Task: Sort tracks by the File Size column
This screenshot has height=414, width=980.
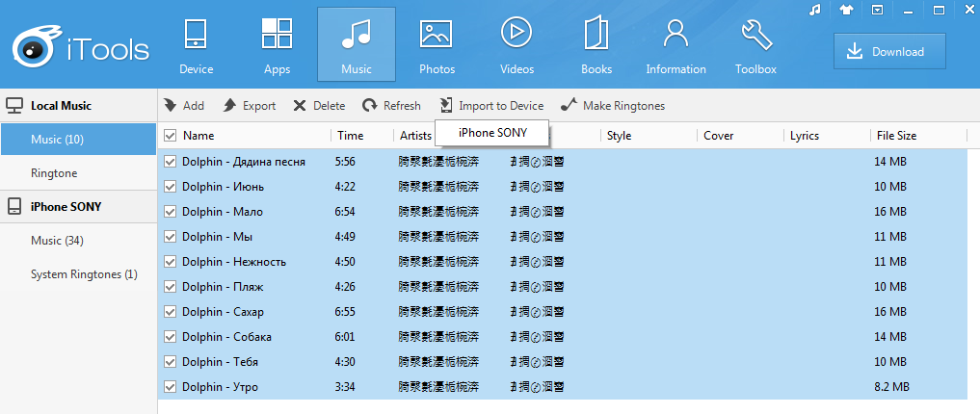Action: (x=896, y=136)
